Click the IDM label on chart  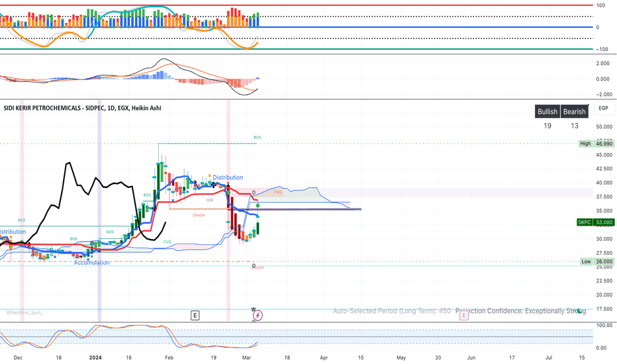tap(209, 201)
